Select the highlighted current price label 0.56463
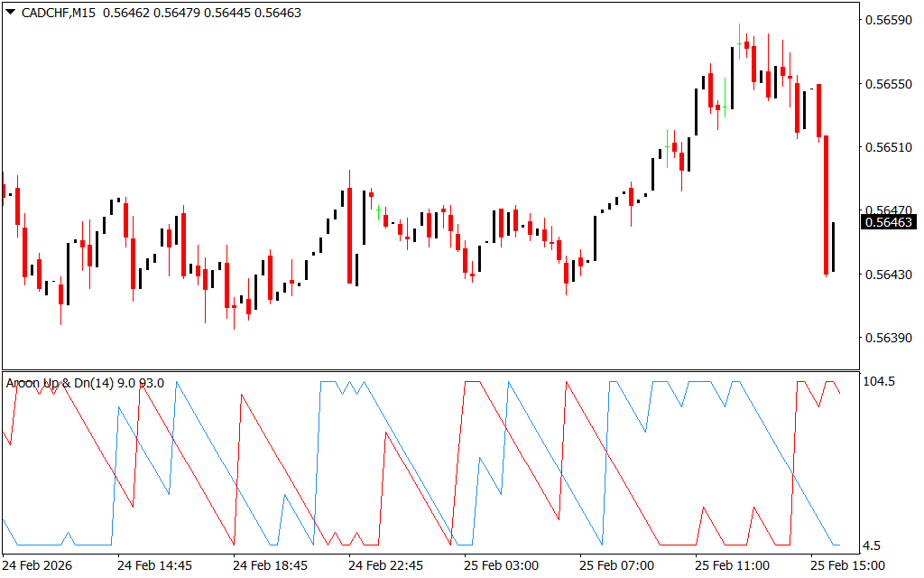 [889, 221]
